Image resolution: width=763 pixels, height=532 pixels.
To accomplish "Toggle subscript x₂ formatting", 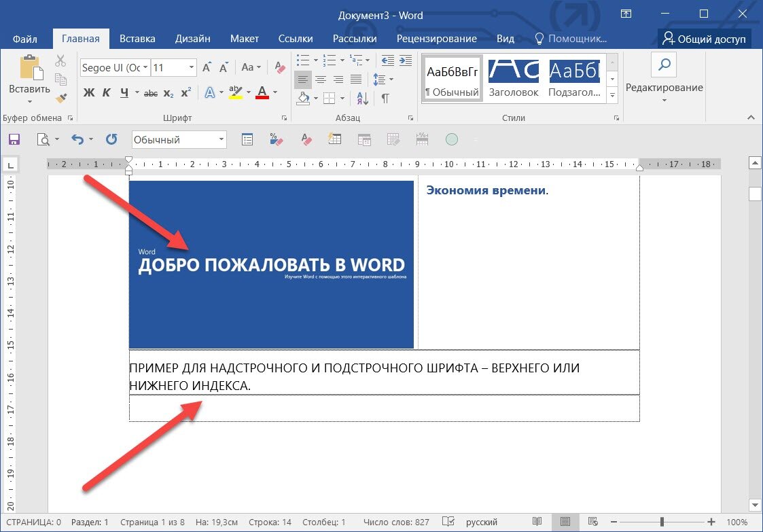I will click(168, 93).
